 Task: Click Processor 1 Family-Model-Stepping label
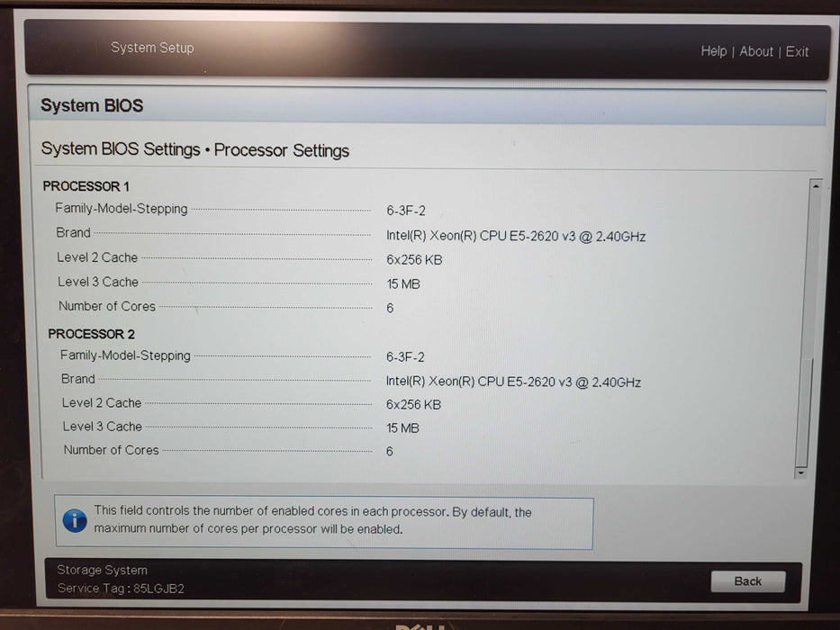(121, 209)
